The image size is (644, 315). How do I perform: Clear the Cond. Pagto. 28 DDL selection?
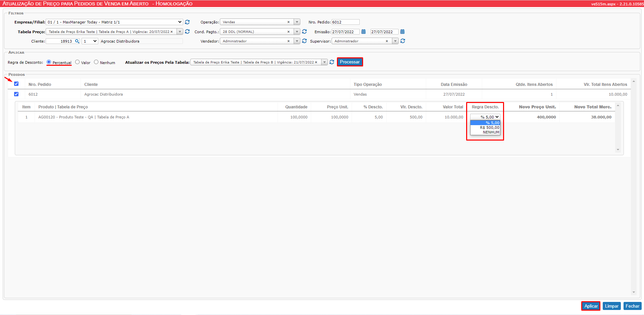click(288, 32)
